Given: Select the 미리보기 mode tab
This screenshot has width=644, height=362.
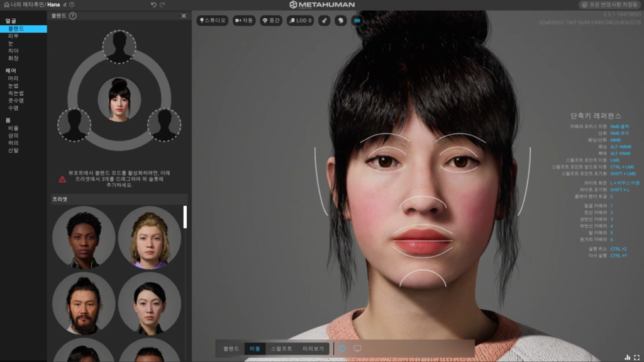Looking at the screenshot, I should click(313, 348).
